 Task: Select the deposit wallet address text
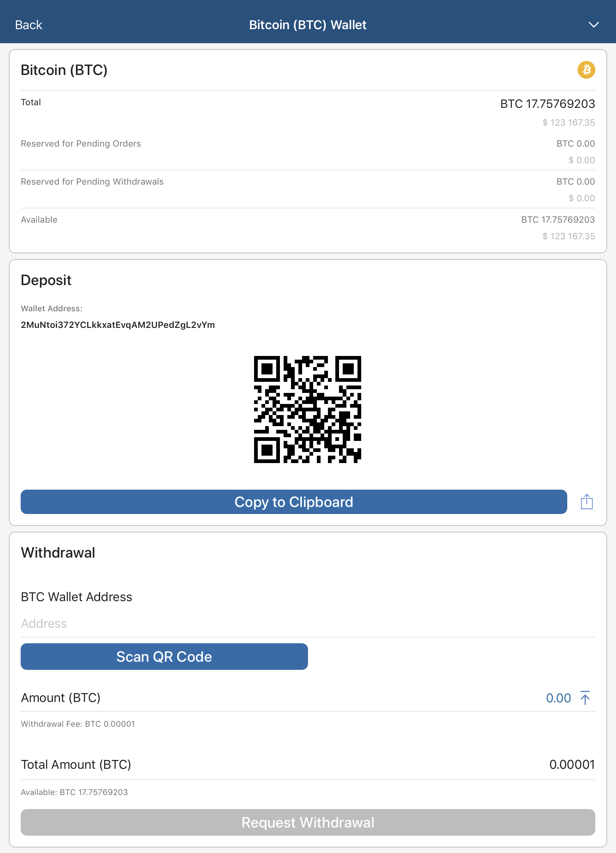point(118,325)
